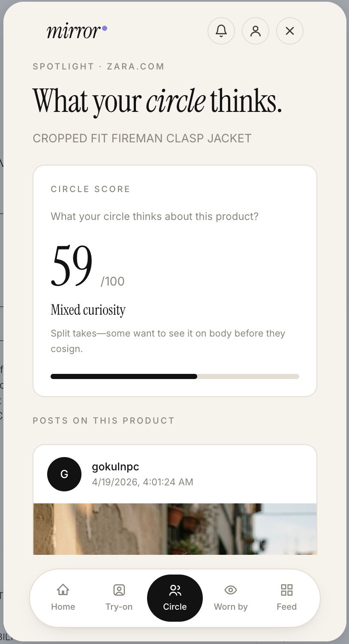
Task: Click the G avatar on the post
Action: tap(64, 474)
